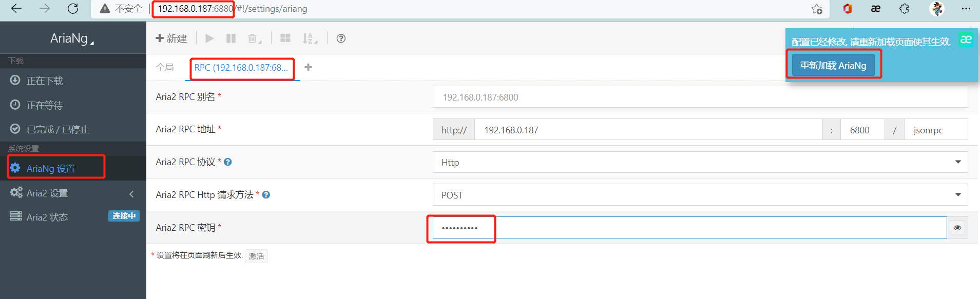Image resolution: width=980 pixels, height=299 pixels.
Task: Click the RPC port 6800 field
Action: pyautogui.click(x=861, y=130)
